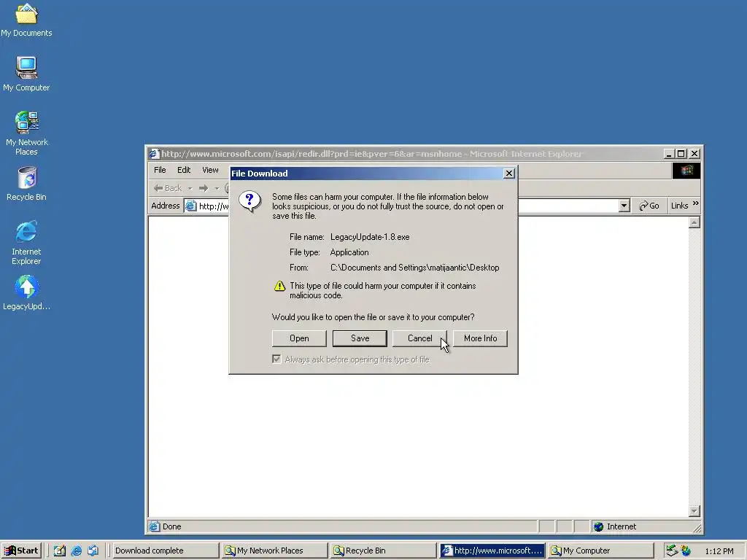
Task: Launch Outlook Express from quick launch
Action: pos(93,551)
